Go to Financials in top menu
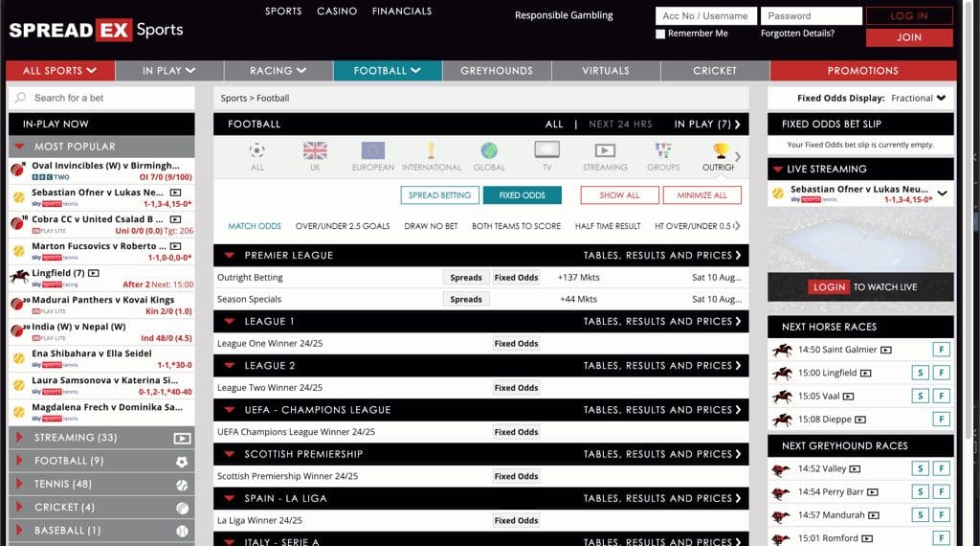 click(402, 11)
